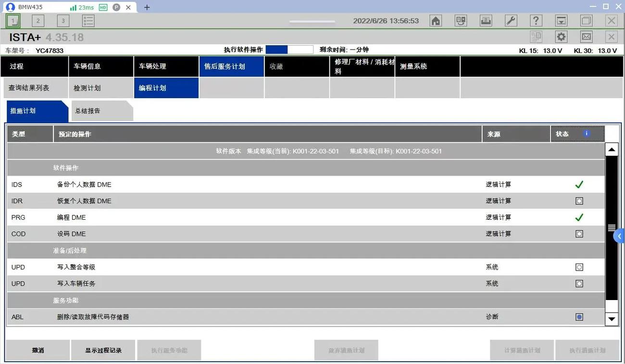Select the 删除/读取故障代码存储器 row text
Viewport: 625px width, 364px height.
pyautogui.click(x=93, y=317)
